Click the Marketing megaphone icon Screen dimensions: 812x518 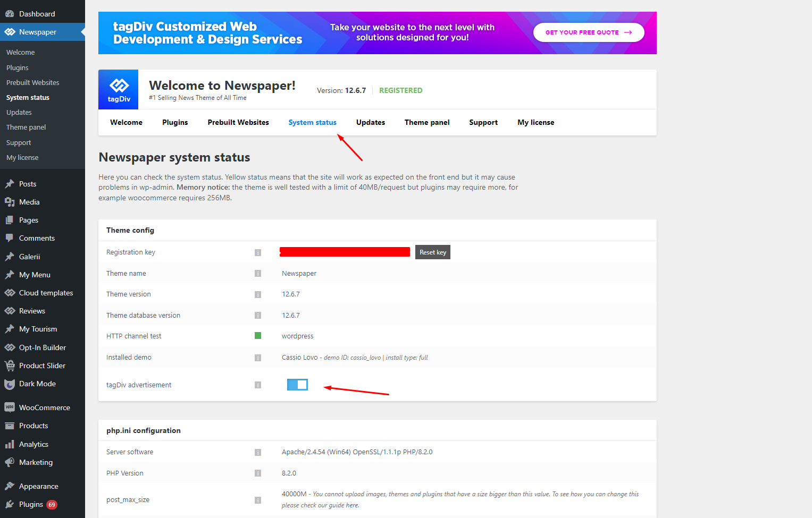click(x=10, y=462)
